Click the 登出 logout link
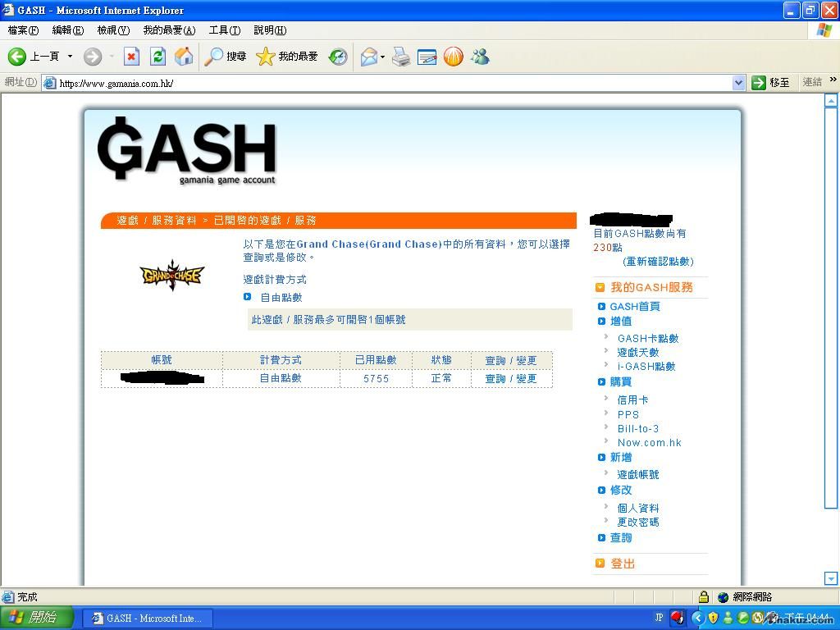The width and height of the screenshot is (840, 630). point(623,564)
